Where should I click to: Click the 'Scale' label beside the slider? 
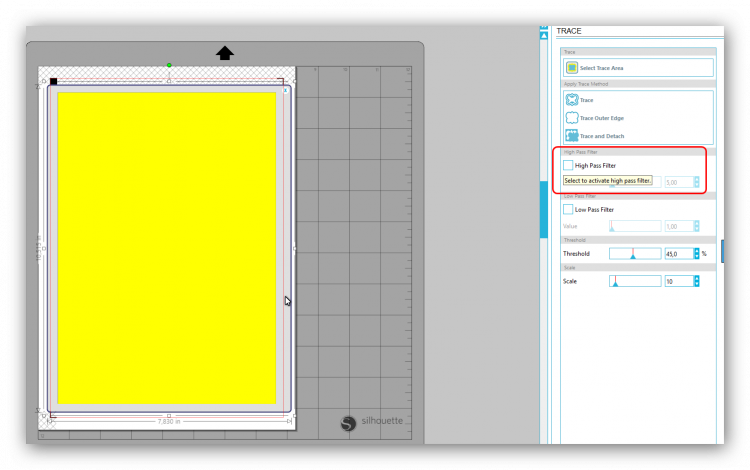click(570, 282)
